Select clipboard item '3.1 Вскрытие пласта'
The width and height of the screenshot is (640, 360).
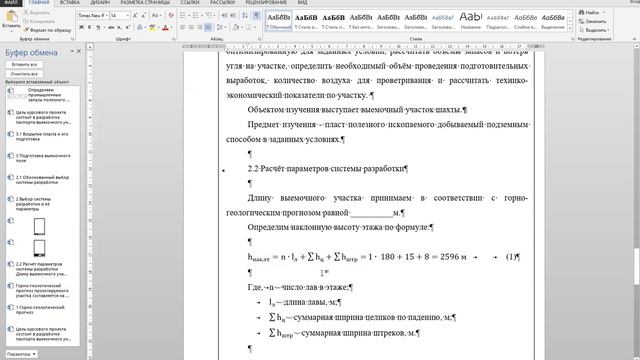pos(43,137)
